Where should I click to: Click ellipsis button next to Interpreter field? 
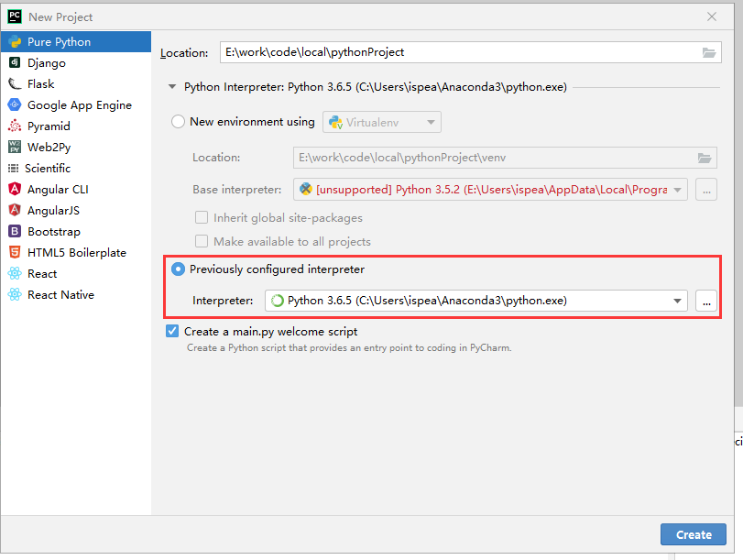pyautogui.click(x=706, y=301)
